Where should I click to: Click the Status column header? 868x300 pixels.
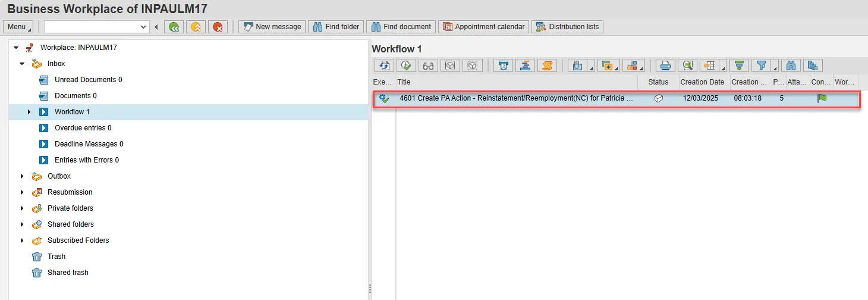pyautogui.click(x=658, y=82)
